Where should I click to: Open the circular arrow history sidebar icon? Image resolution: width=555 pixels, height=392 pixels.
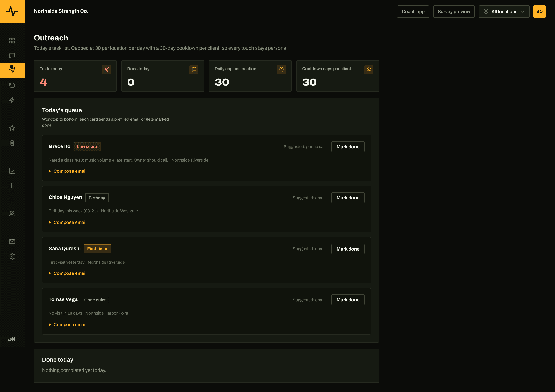pyautogui.click(x=12, y=85)
